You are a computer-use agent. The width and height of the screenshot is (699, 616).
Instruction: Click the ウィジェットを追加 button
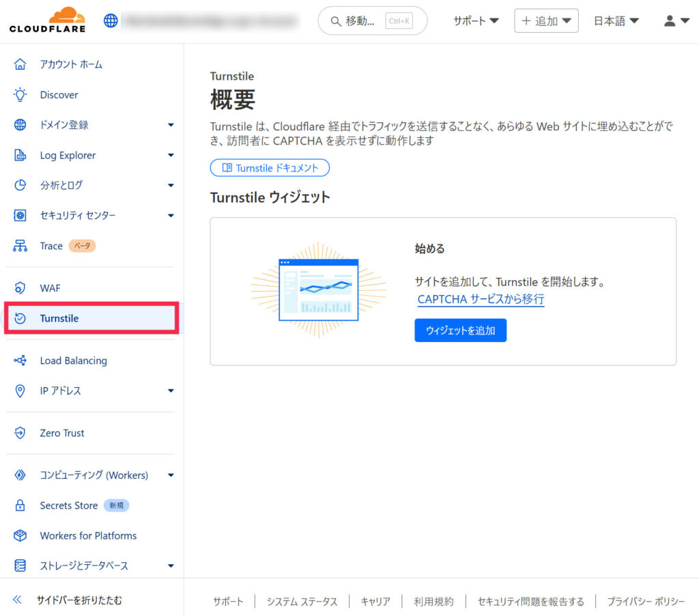click(x=460, y=331)
